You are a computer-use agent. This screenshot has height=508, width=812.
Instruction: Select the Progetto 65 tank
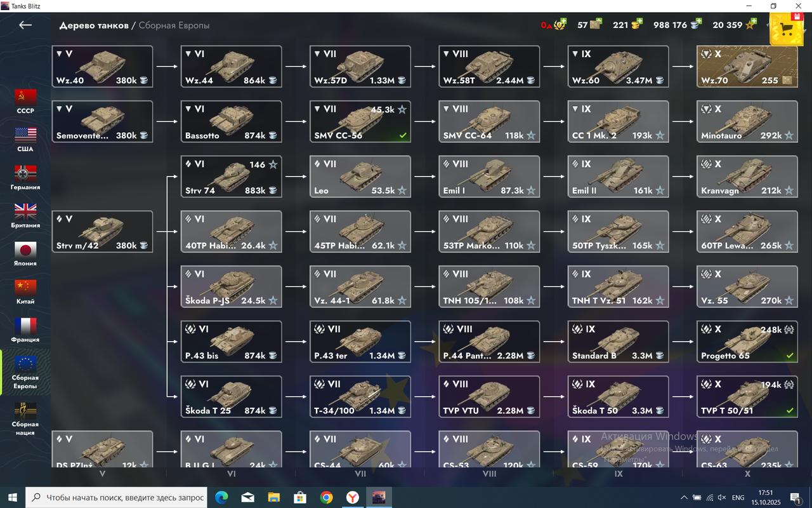(x=747, y=342)
